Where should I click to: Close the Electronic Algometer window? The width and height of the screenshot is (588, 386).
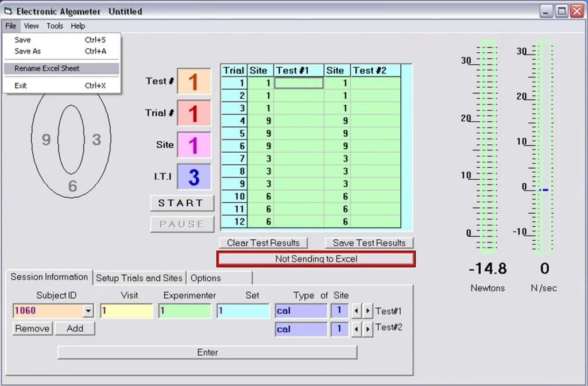click(577, 11)
